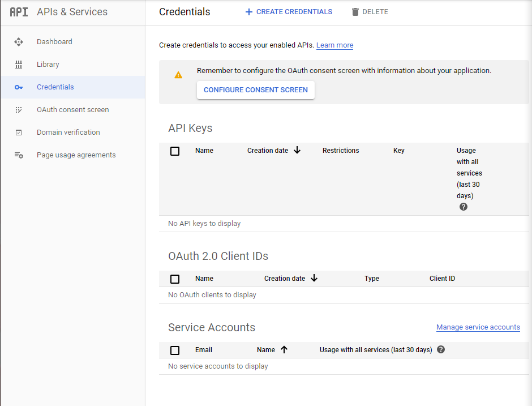Toggle the API Keys select-all checkbox
The height and width of the screenshot is (406, 532).
click(x=175, y=151)
